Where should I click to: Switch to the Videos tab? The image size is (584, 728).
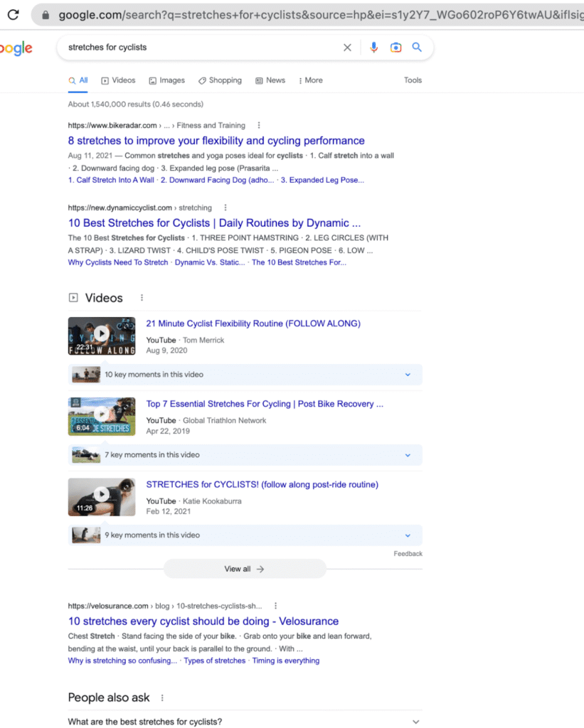click(x=118, y=80)
